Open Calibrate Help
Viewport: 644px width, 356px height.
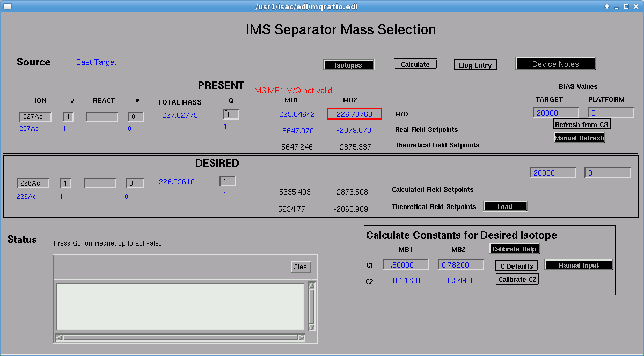514,249
